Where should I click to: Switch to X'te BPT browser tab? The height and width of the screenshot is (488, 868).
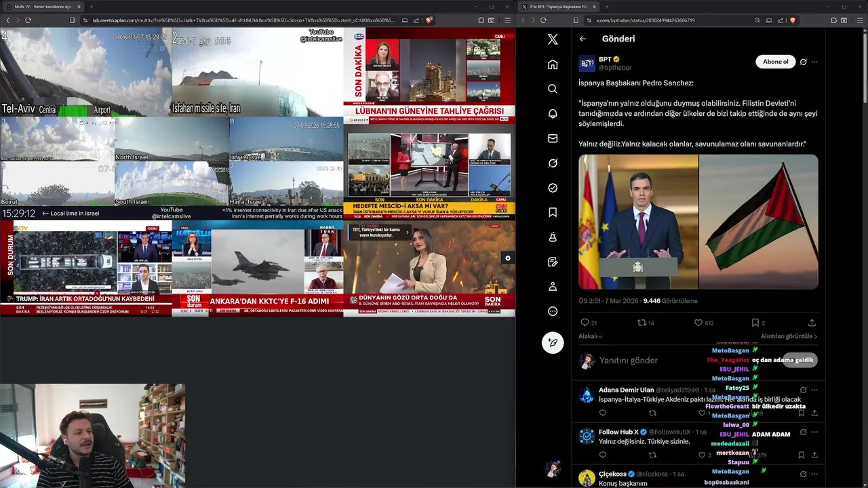tap(558, 6)
